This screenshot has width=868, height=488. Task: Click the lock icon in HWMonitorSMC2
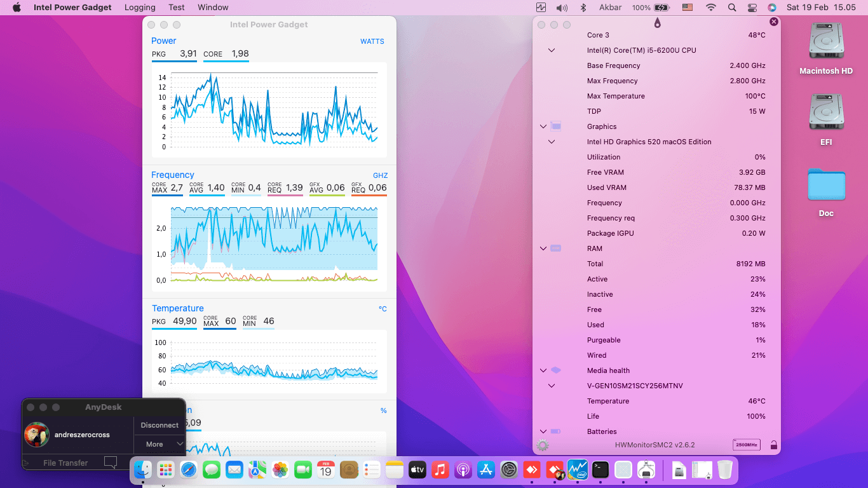tap(773, 445)
